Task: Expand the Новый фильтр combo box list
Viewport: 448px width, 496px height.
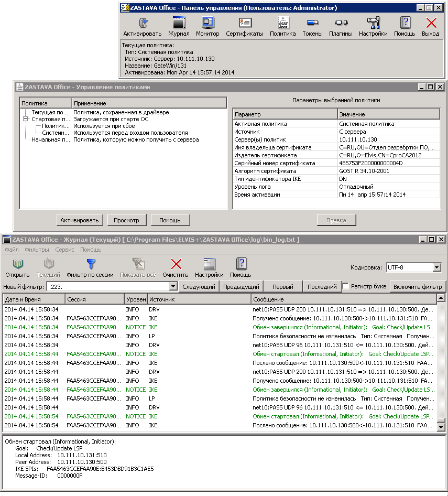Action: pyautogui.click(x=173, y=287)
